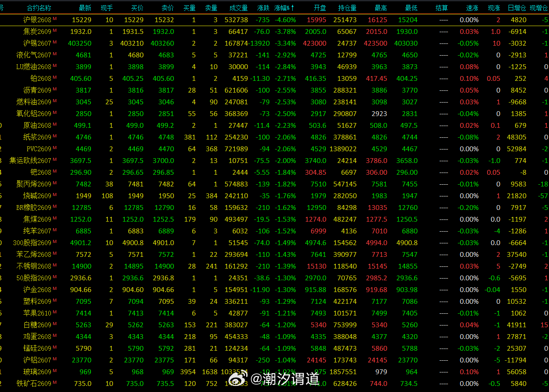Click 烧碱2609 current lots value 108
This screenshot has height=392, width=549.
click(x=107, y=196)
